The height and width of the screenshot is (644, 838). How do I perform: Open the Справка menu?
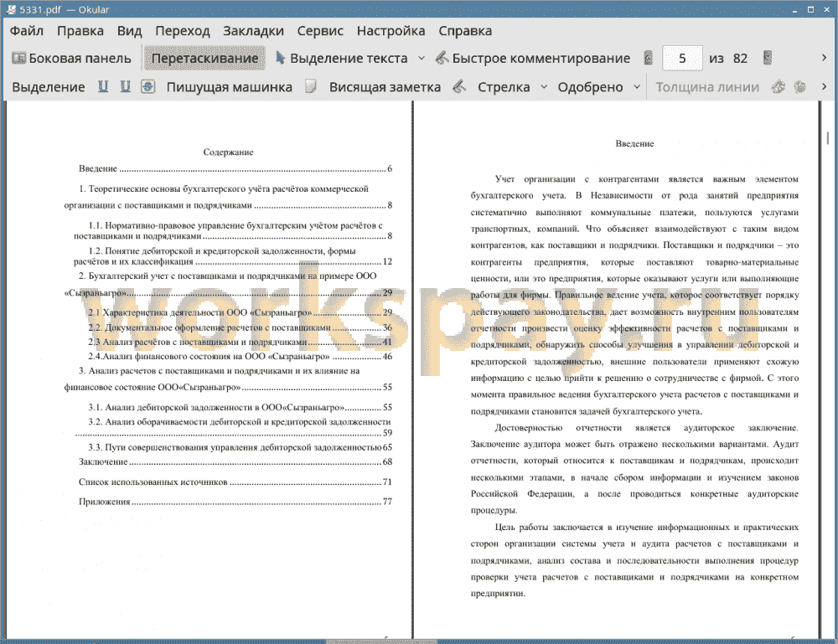coord(465,31)
